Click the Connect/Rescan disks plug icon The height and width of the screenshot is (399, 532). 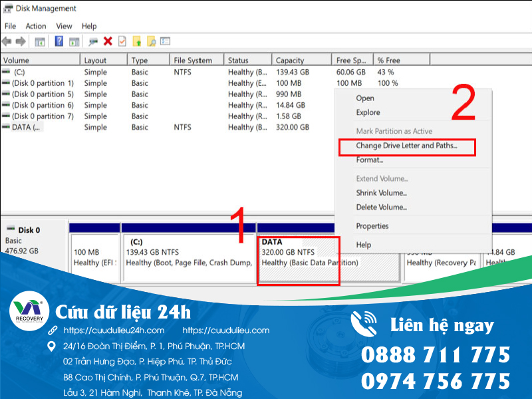pos(93,42)
